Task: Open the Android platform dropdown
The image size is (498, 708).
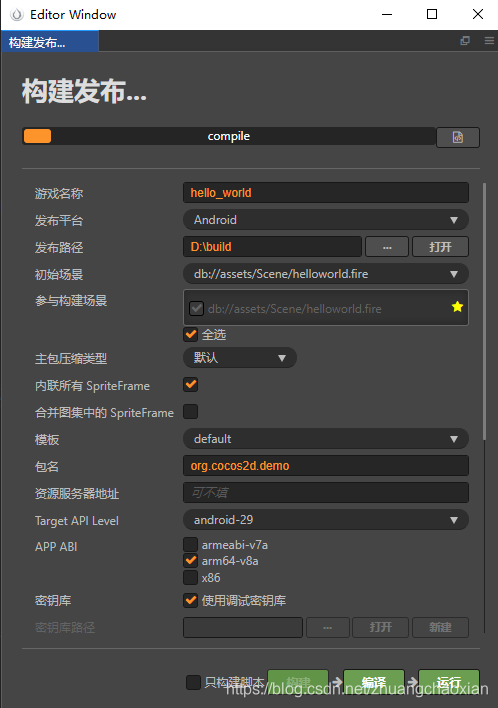Action: 326,220
